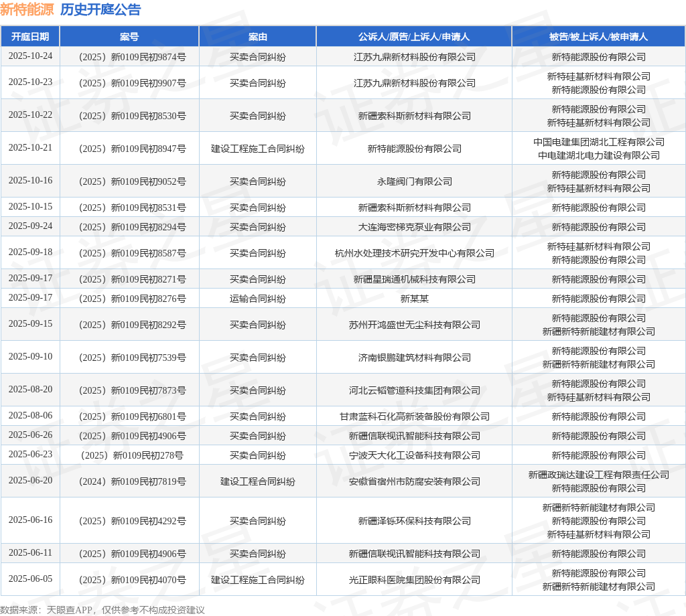Select date cell 2025-09-15
Image resolution: width=686 pixels, height=616 pixels.
(x=30, y=324)
